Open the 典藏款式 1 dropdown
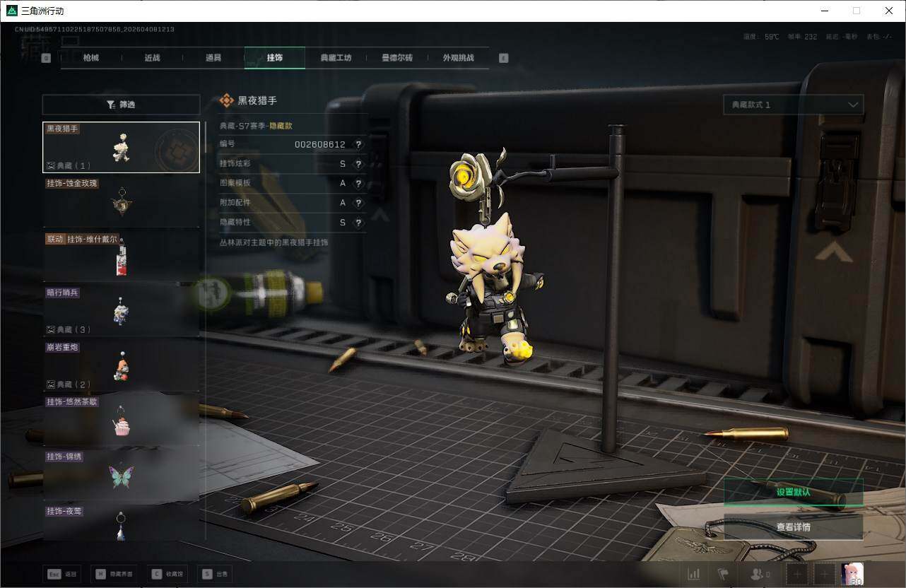Screen dimensions: 906x588 point(793,105)
